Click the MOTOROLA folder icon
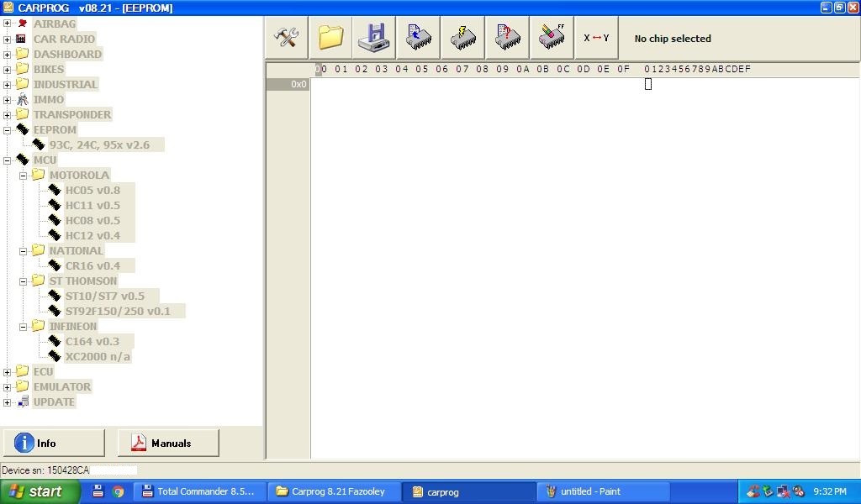 tap(38, 175)
